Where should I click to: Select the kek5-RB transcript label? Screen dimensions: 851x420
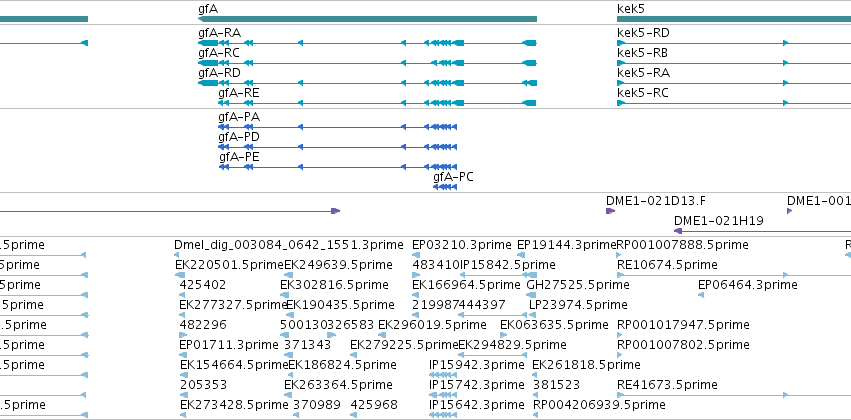pos(643,53)
